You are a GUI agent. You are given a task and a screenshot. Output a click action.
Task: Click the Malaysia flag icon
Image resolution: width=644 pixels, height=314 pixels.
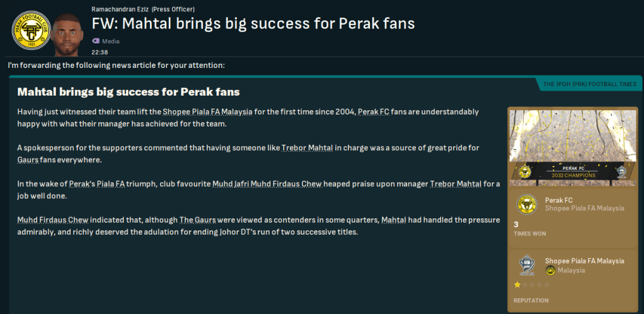[550, 271]
